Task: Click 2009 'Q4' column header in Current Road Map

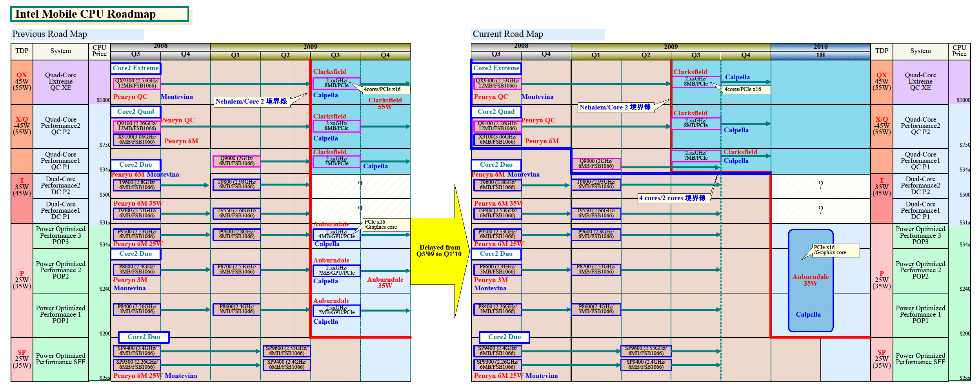Action: coord(745,55)
